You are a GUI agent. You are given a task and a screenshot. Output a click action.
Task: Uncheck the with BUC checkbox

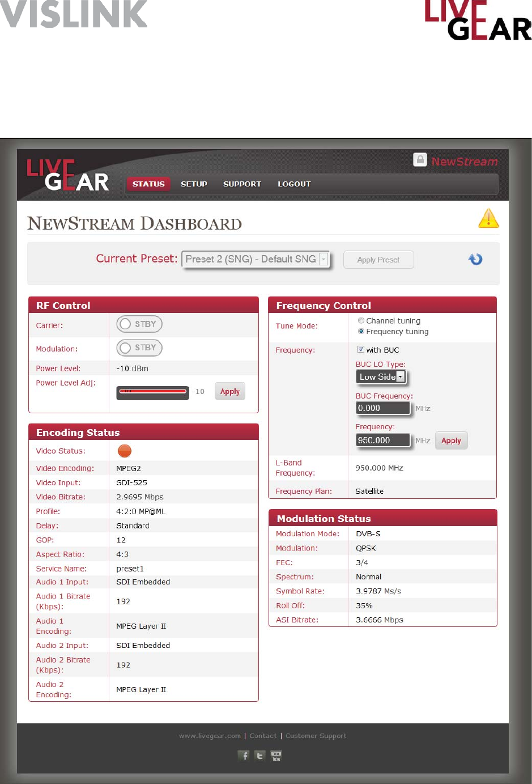(361, 350)
